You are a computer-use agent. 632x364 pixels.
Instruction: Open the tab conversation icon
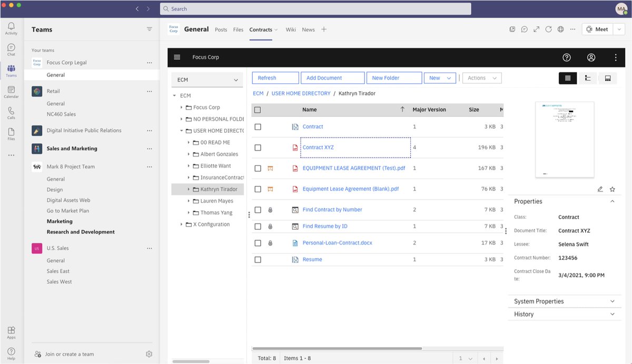524,29
